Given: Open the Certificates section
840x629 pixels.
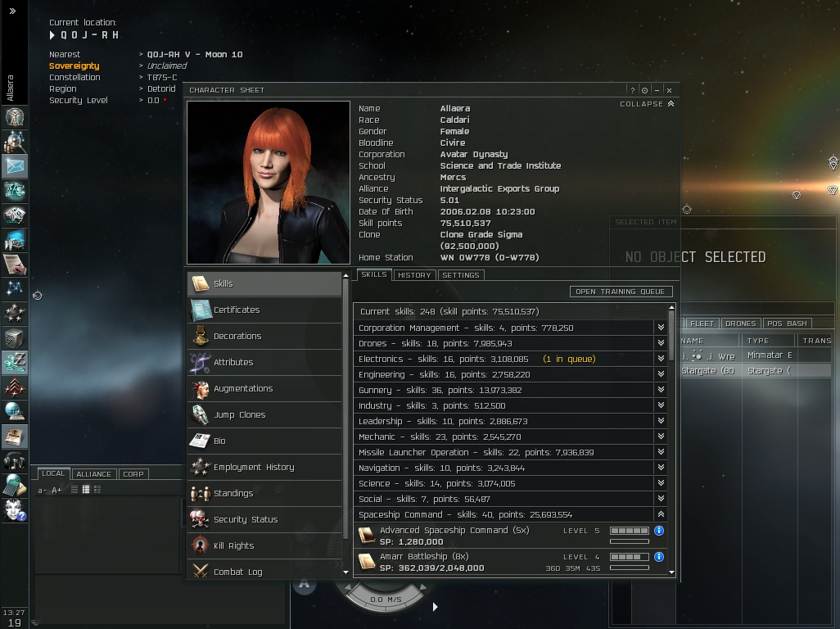Looking at the screenshot, I should click(x=264, y=310).
